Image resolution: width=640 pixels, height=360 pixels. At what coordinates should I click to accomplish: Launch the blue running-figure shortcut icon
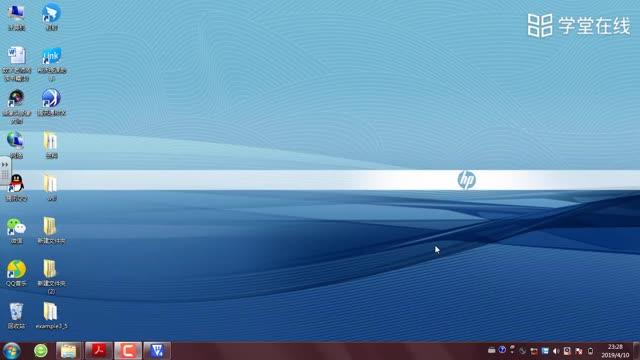tap(51, 102)
